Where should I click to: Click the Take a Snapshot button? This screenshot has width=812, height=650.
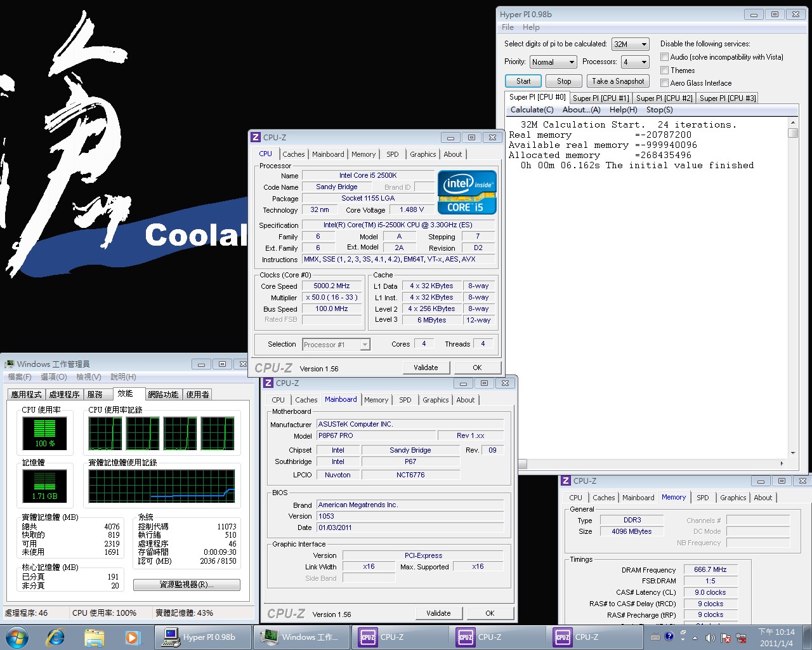tap(618, 81)
